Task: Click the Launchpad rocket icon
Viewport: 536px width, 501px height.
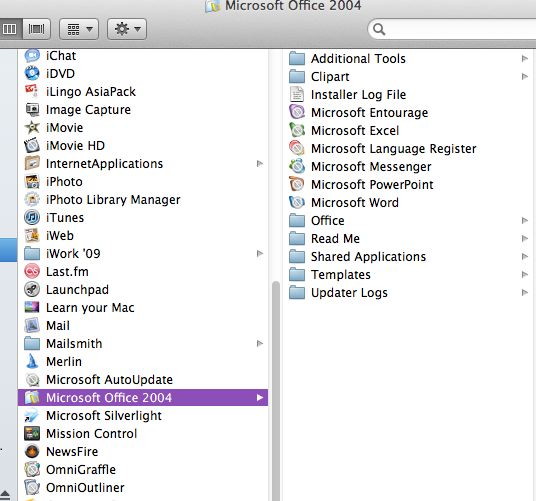Action: click(x=32, y=289)
